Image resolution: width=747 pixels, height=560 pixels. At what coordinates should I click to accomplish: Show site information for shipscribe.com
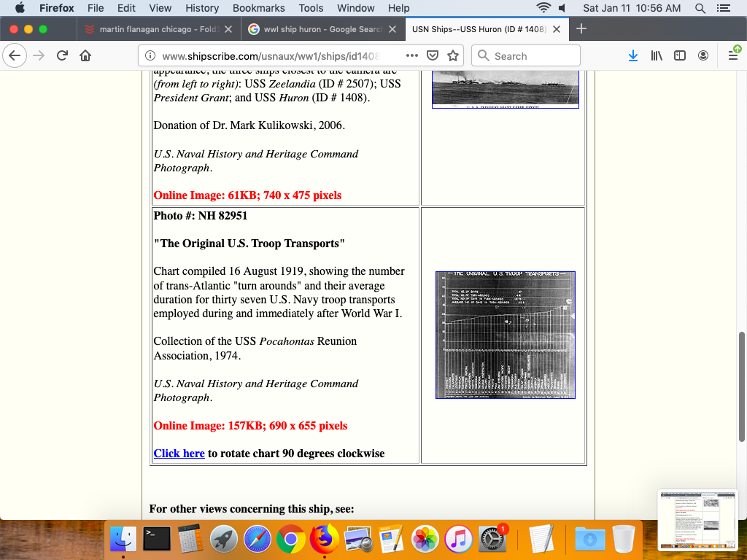[150, 56]
